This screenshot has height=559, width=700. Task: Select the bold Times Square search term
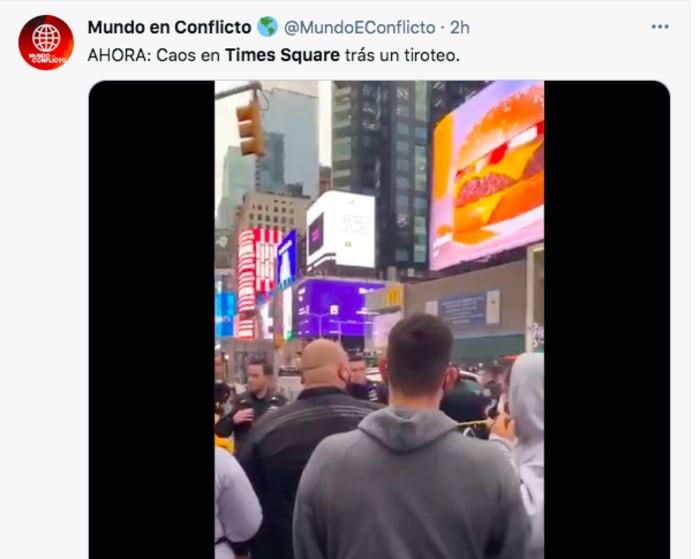[x=283, y=55]
